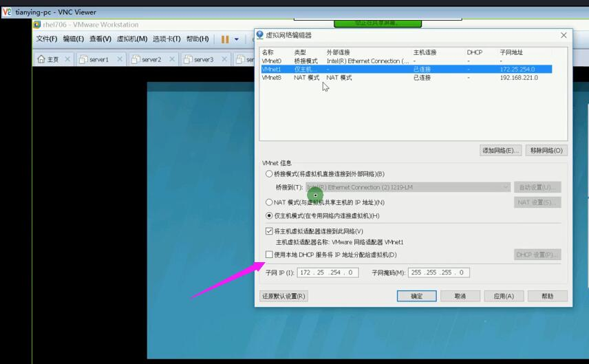Close the server2 tab
Image resolution: width=589 pixels, height=364 pixels.
(x=171, y=59)
